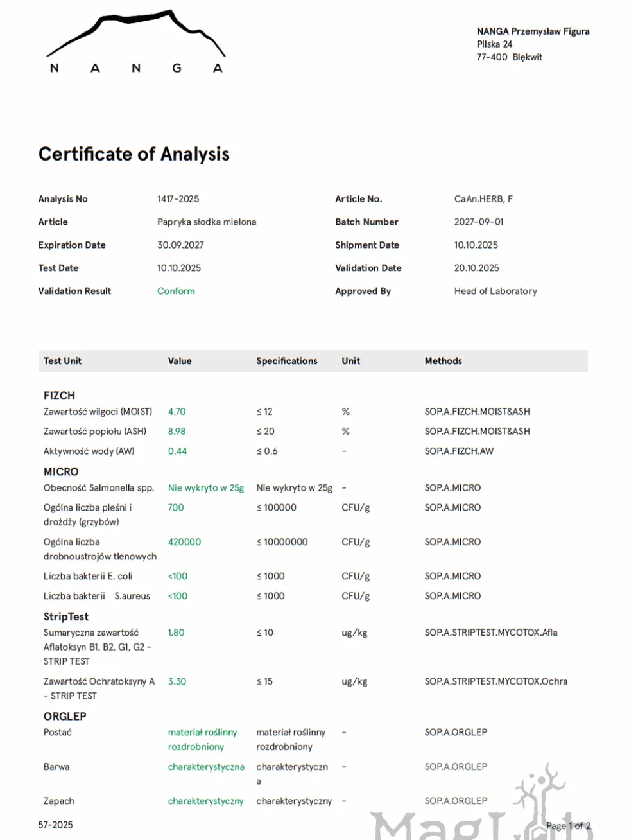
Task: Click the "Test Unit" column header
Action: [62, 361]
